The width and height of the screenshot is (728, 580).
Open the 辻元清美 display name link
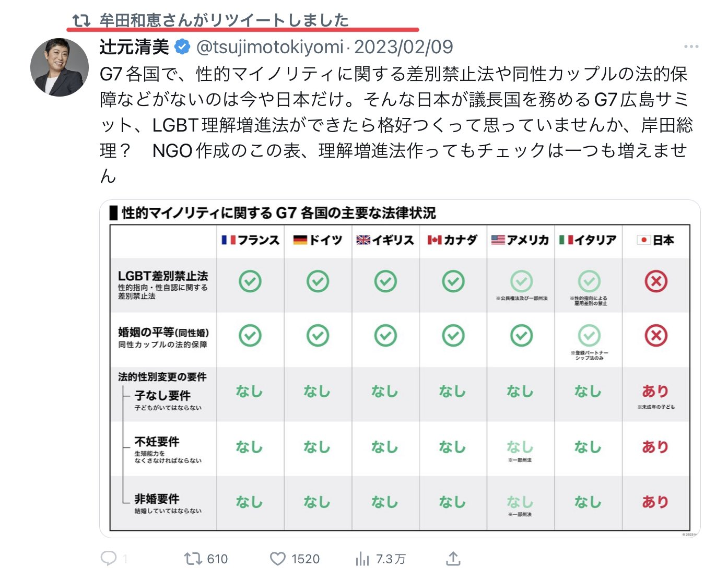tap(134, 47)
